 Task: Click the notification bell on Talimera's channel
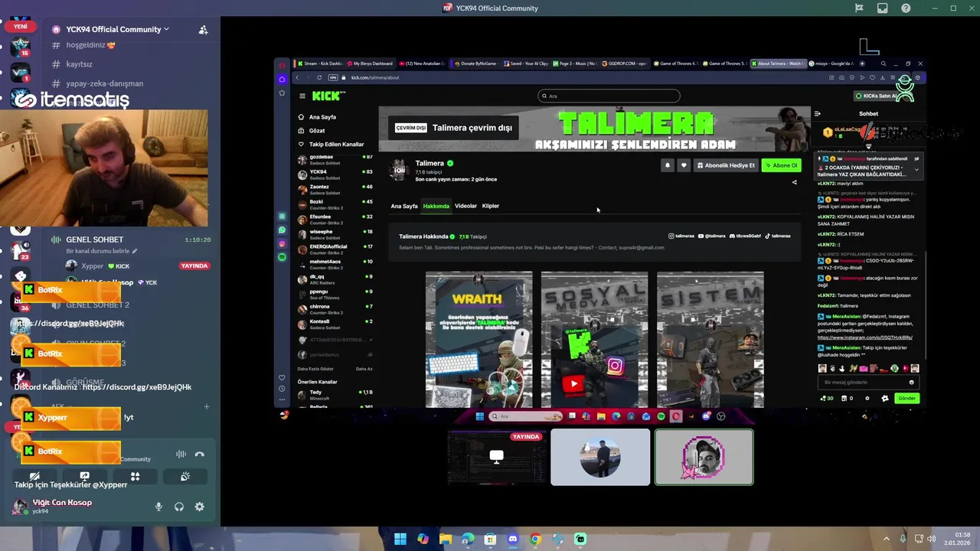tap(667, 165)
